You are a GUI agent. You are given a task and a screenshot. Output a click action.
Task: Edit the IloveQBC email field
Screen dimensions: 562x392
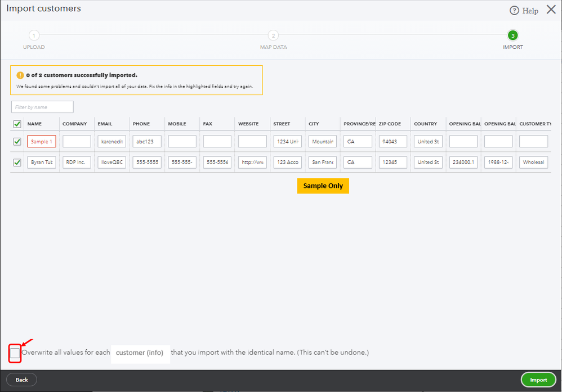pos(112,162)
